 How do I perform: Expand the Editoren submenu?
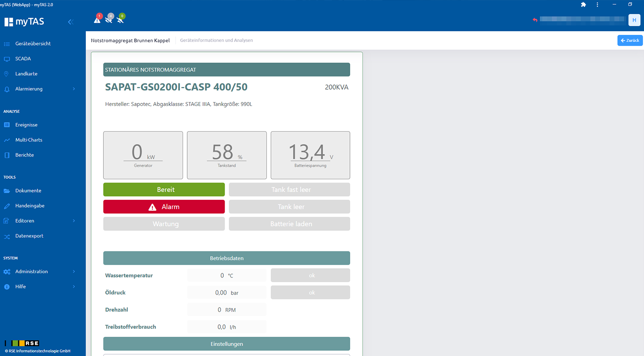click(74, 221)
